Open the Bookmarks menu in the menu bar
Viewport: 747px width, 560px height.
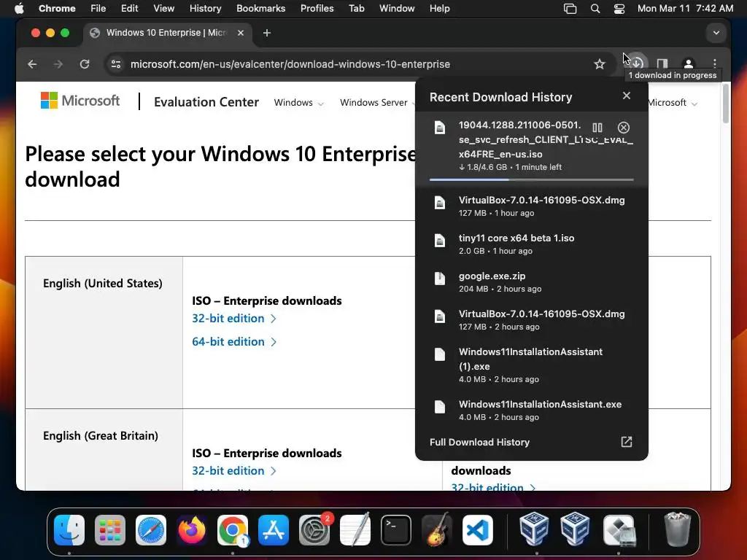[260, 9]
